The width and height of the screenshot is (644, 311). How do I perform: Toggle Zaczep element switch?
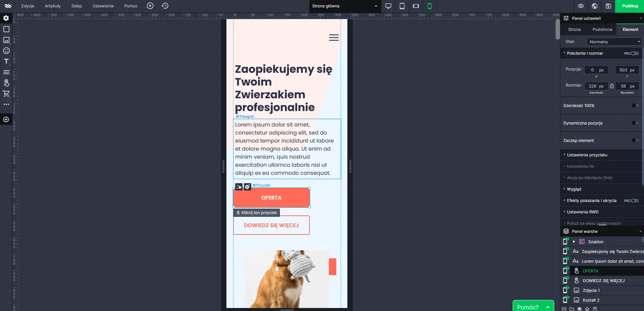coord(635,140)
